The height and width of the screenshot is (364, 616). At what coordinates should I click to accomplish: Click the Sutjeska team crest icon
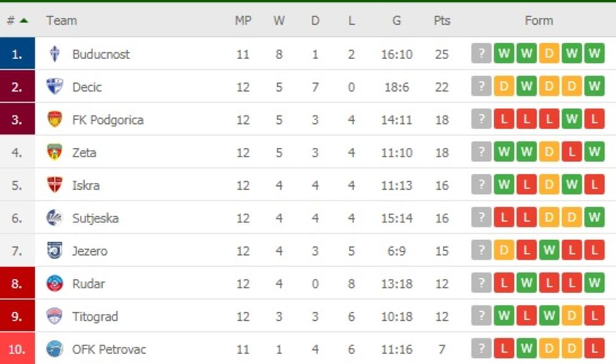coord(55,218)
